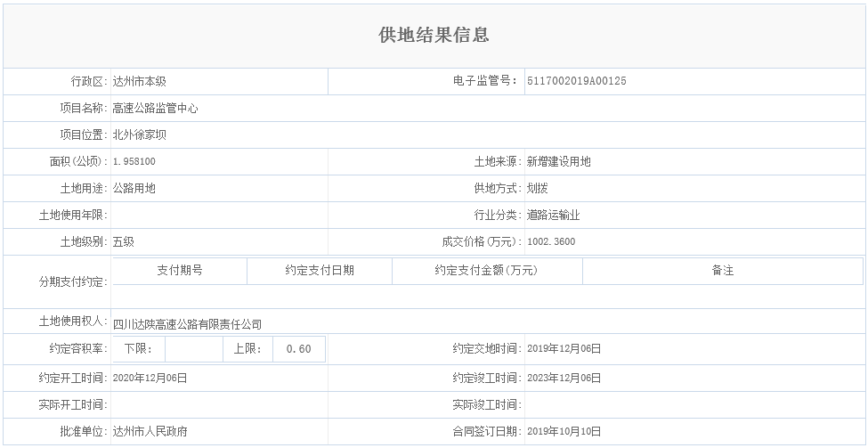This screenshot has width=868, height=448.
Task: Click the label 土地使用年限
Action: 73,215
